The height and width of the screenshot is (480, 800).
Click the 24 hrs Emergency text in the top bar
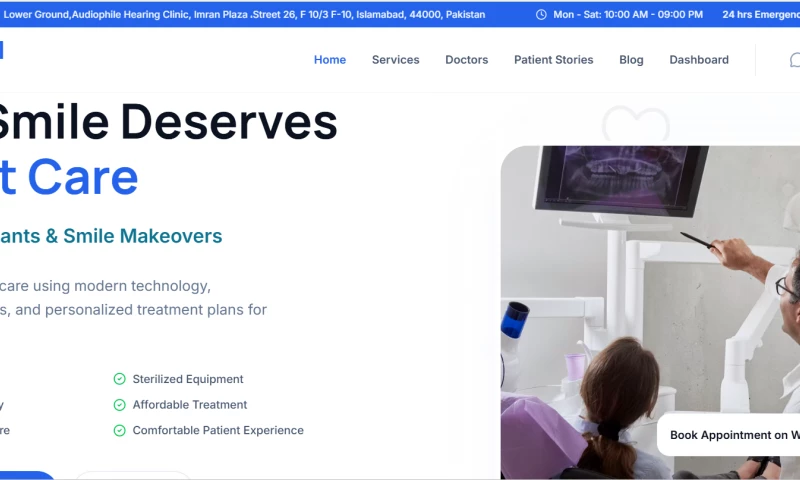pos(761,15)
